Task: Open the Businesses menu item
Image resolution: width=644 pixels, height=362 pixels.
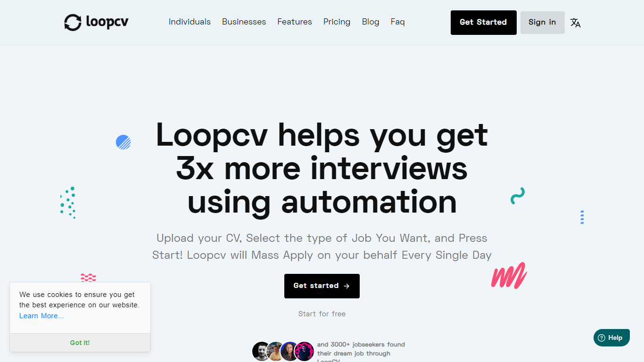Action: tap(244, 22)
